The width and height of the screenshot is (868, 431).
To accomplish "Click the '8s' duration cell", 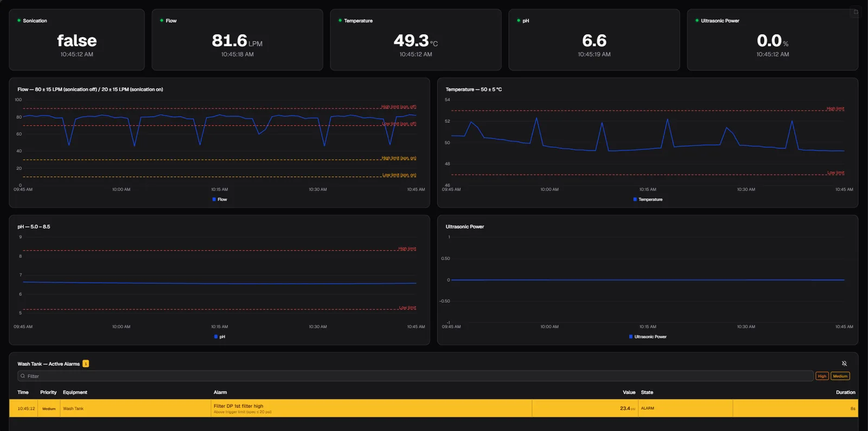I will pyautogui.click(x=853, y=409).
